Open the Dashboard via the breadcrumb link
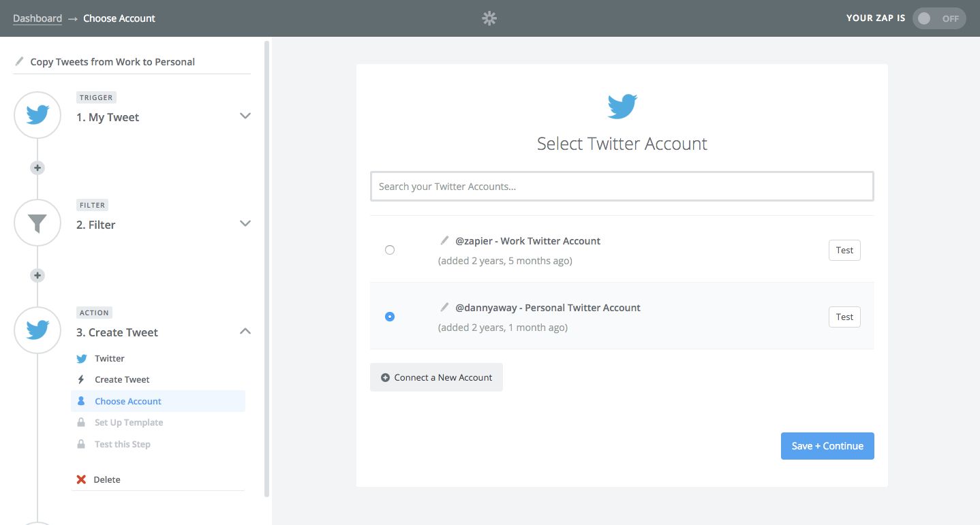980x525 pixels. click(x=37, y=18)
